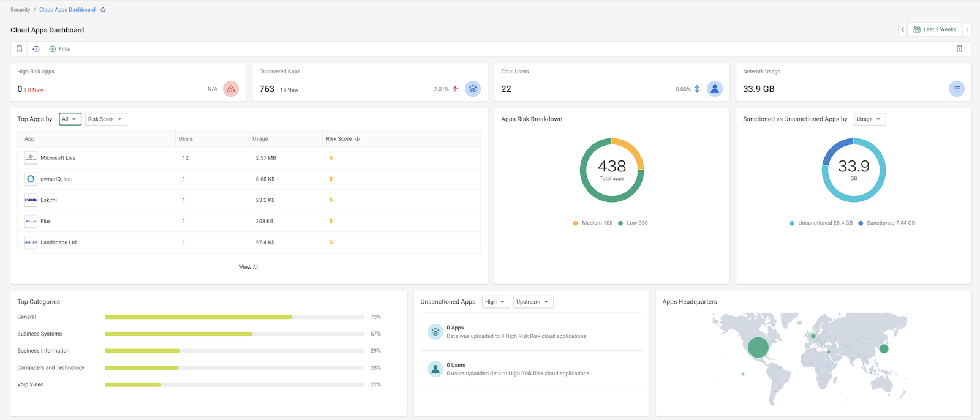
Task: Open the filter history clock icon
Action: point(36,49)
